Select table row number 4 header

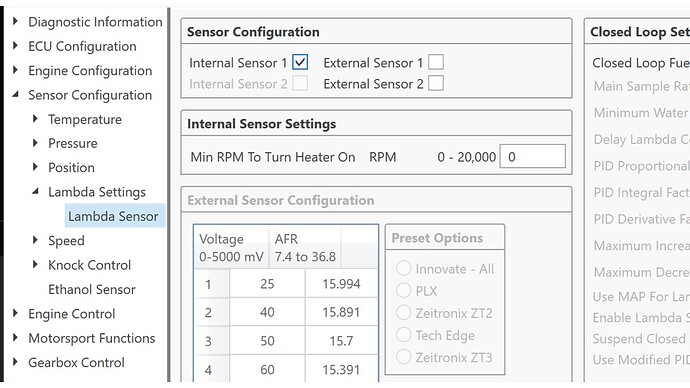coord(212,370)
